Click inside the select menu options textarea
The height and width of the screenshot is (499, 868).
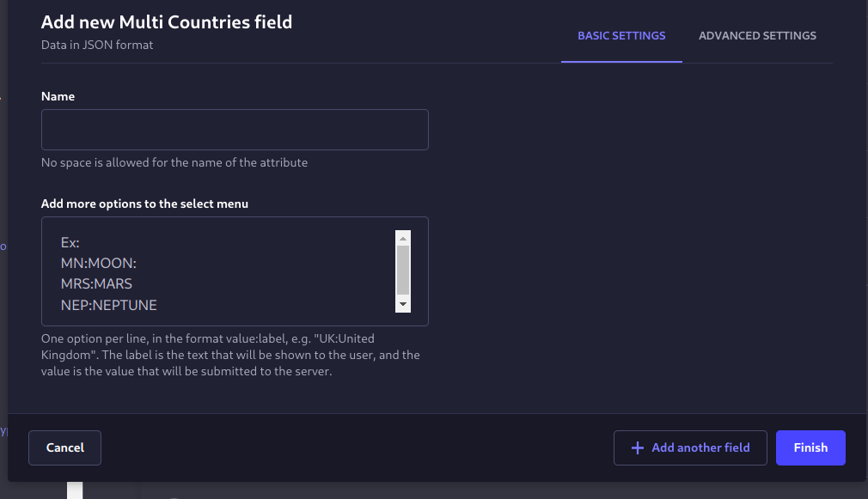[223, 271]
